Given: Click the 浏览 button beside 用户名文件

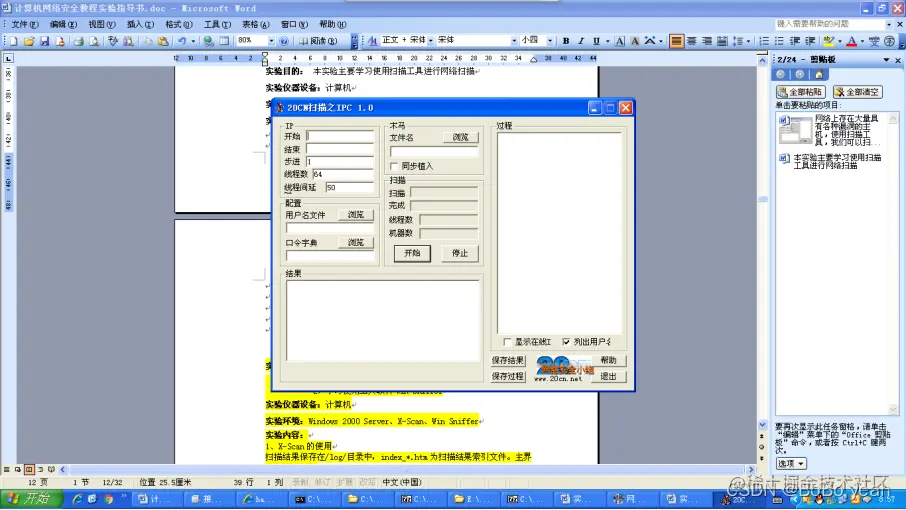Looking at the screenshot, I should pos(356,214).
